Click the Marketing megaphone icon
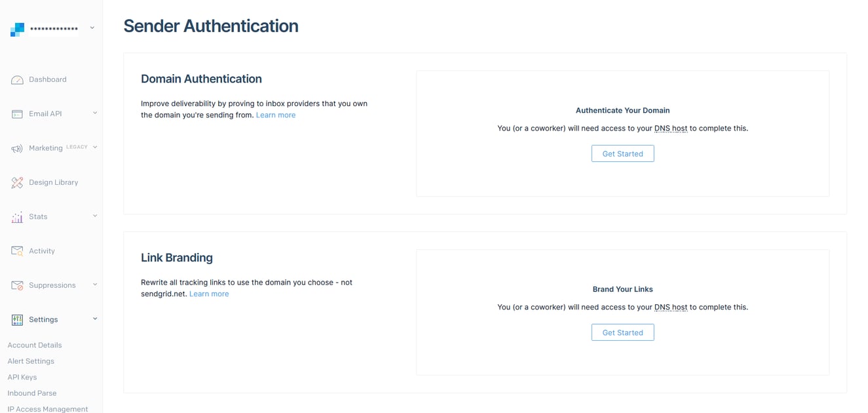The image size is (868, 413). [x=16, y=147]
